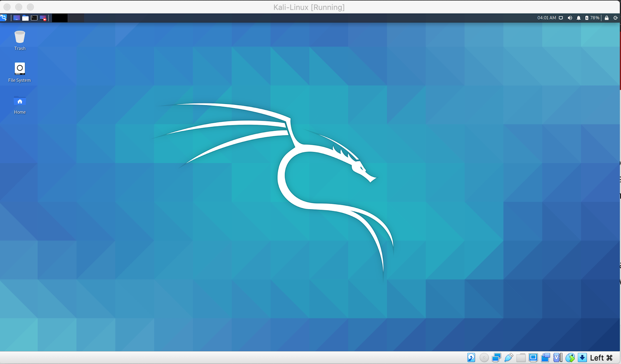This screenshot has width=621, height=364.
Task: Switch to the first (black) workspace
Action: pos(60,18)
